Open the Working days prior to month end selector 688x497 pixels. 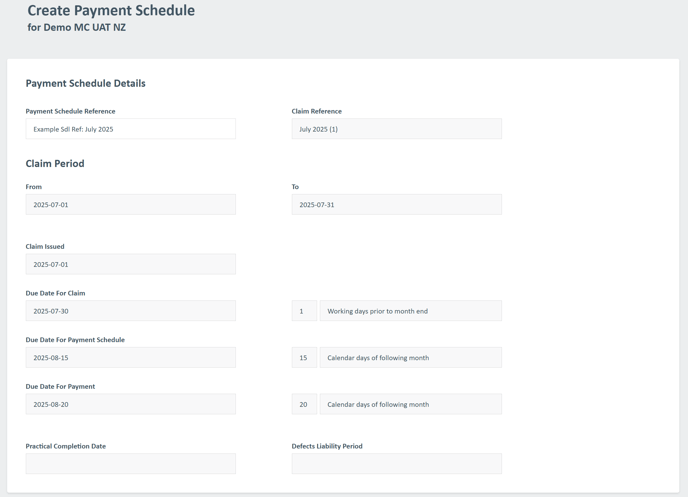tap(411, 311)
